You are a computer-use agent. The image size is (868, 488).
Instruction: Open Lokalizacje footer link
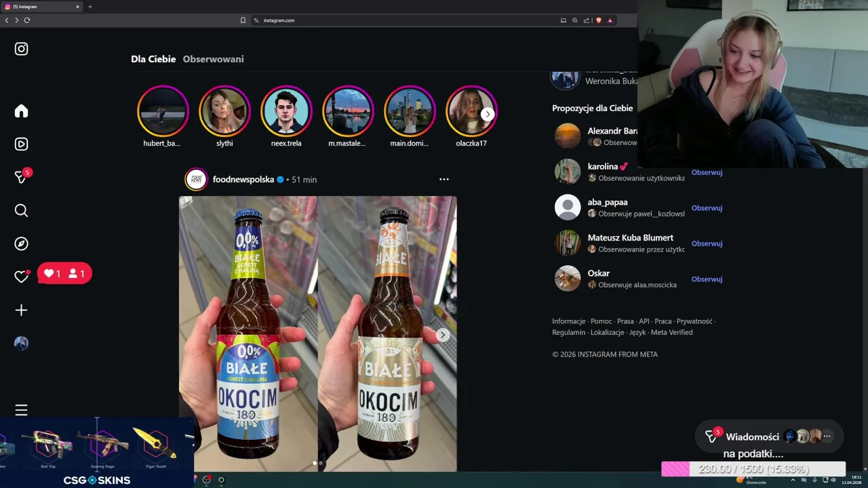tap(607, 332)
